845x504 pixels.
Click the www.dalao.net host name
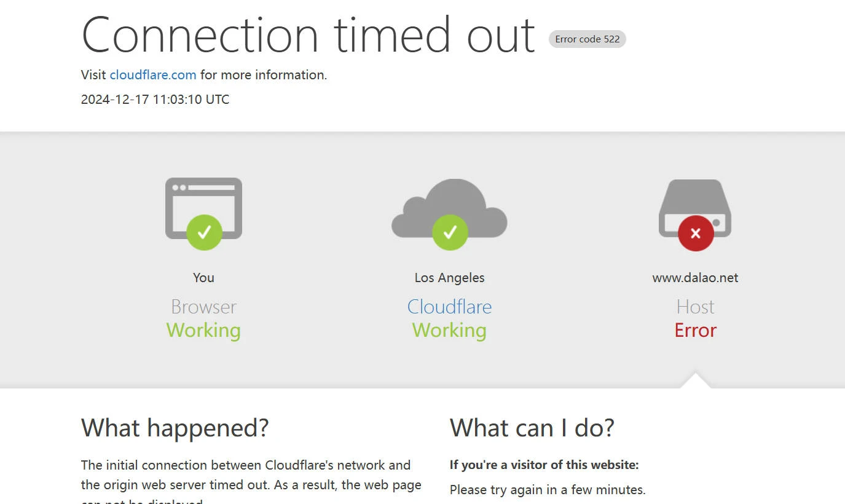coord(695,278)
